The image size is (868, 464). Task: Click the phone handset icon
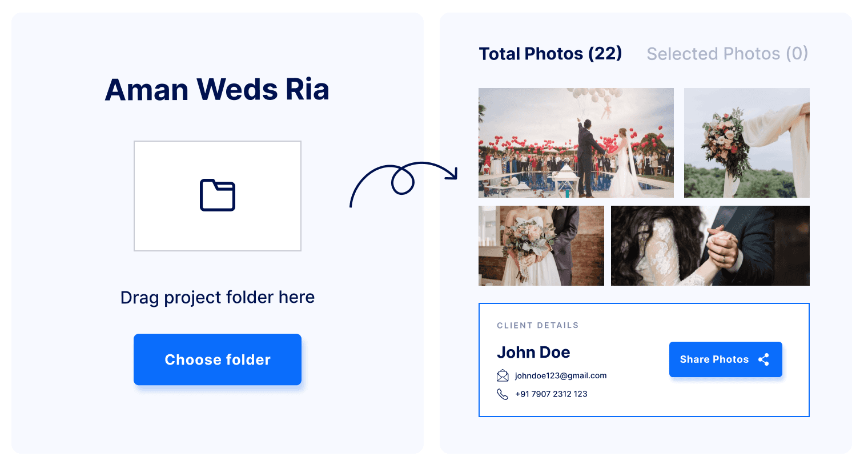point(503,394)
